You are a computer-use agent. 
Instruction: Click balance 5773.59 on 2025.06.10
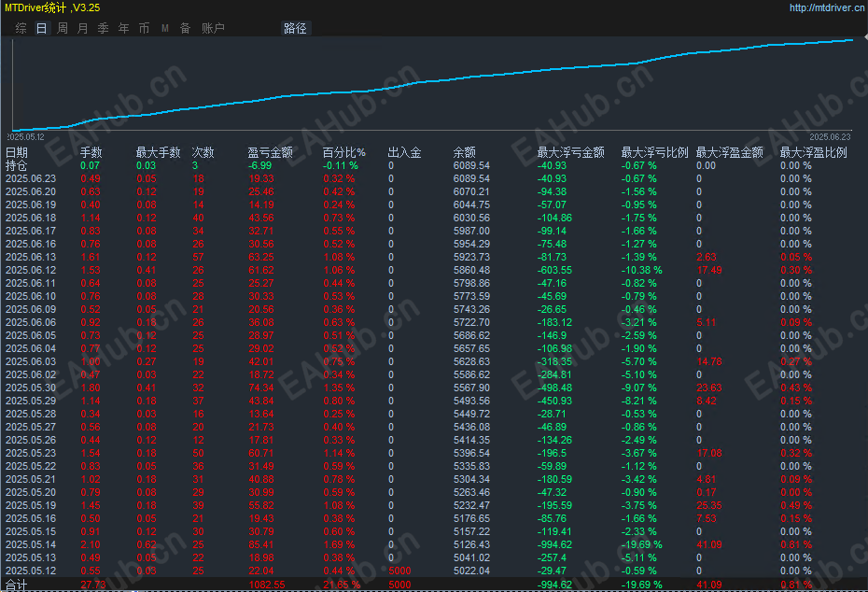471,296
